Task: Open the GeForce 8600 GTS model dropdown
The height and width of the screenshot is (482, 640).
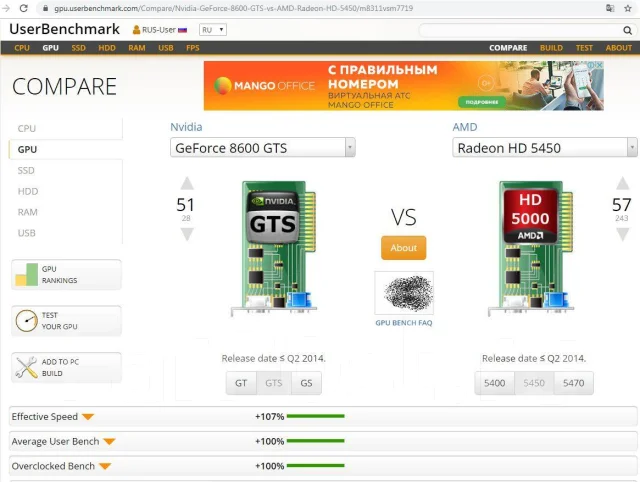Action: pos(262,148)
